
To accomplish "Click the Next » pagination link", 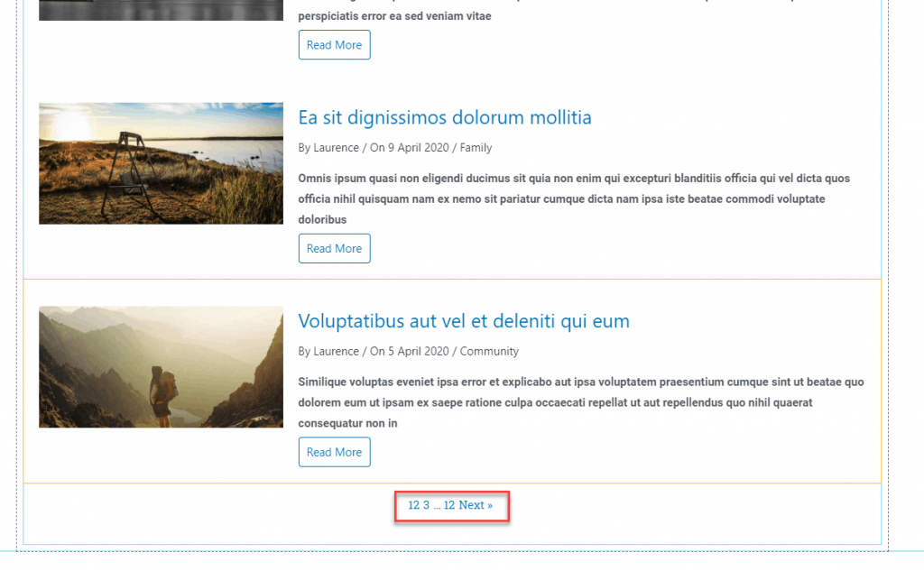I will coord(476,506).
